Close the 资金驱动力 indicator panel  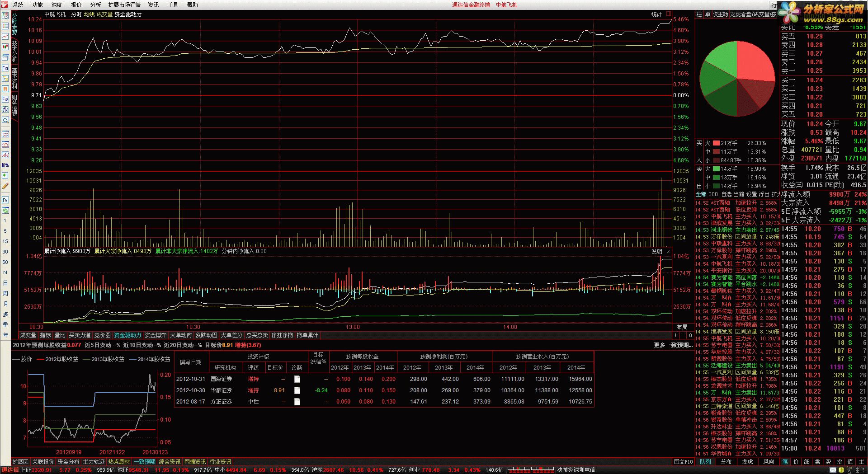[x=668, y=252]
